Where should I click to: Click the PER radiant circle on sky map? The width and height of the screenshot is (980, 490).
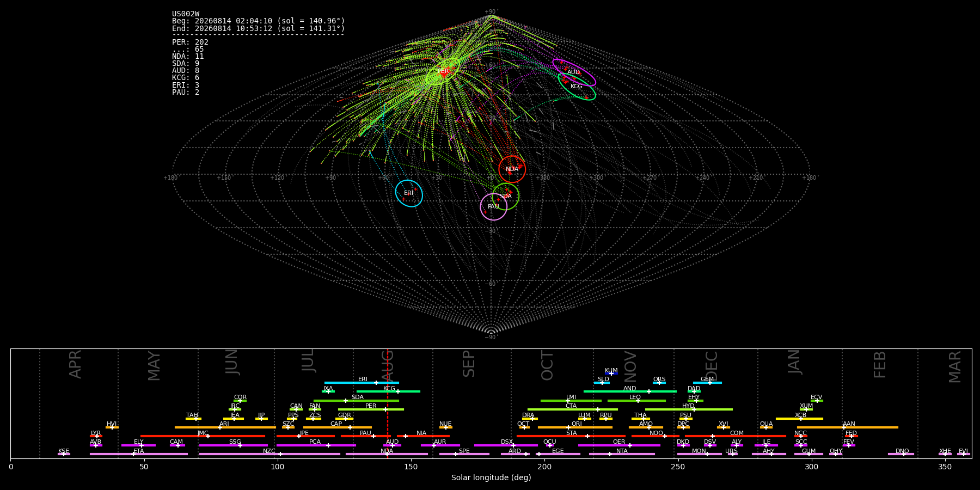point(444,71)
